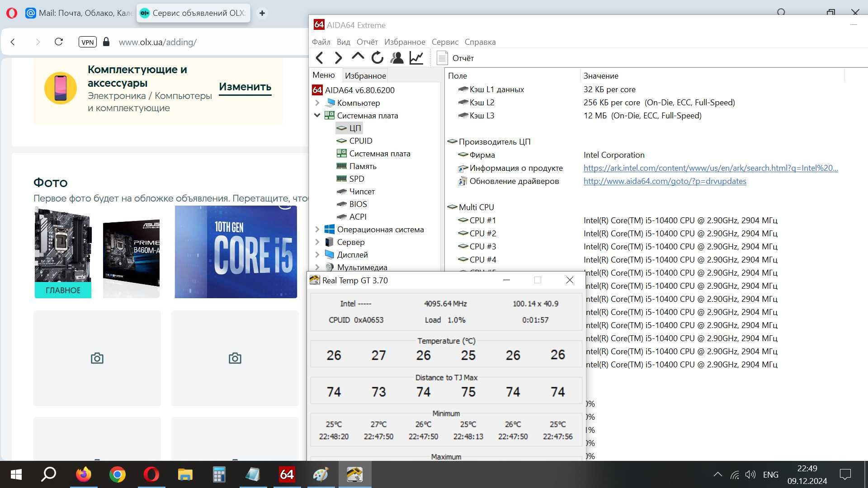Select AIDA64 v6.80.6200 root tree node
The height and width of the screenshot is (488, 868).
354,90
